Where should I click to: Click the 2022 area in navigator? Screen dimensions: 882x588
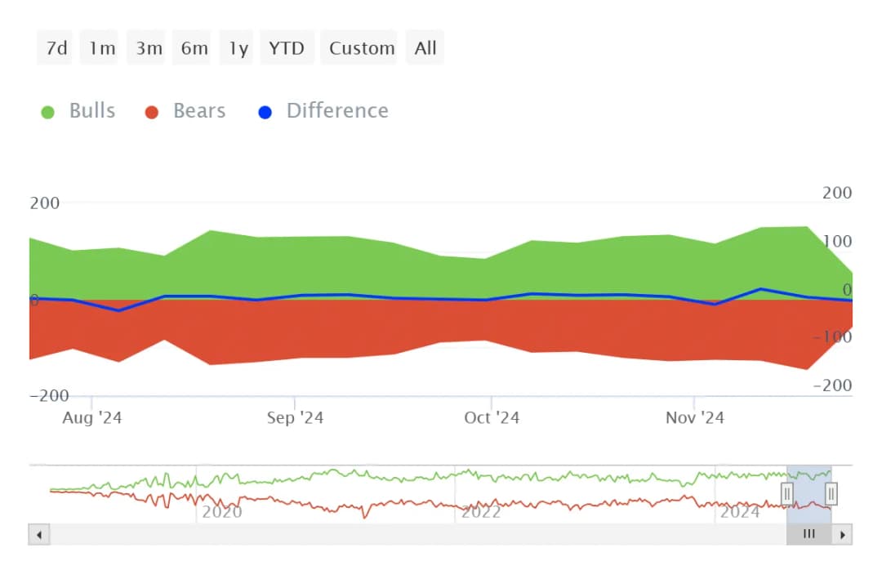(x=481, y=512)
